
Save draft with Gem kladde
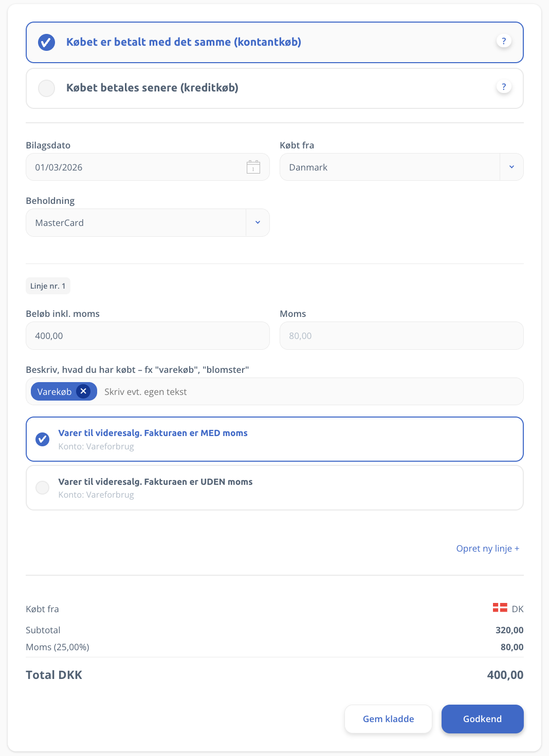[x=388, y=719]
